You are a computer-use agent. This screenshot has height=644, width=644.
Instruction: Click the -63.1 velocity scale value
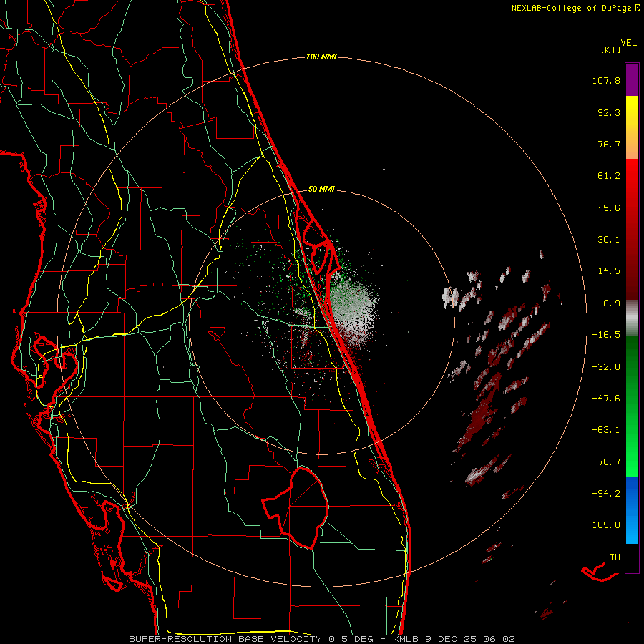(606, 430)
